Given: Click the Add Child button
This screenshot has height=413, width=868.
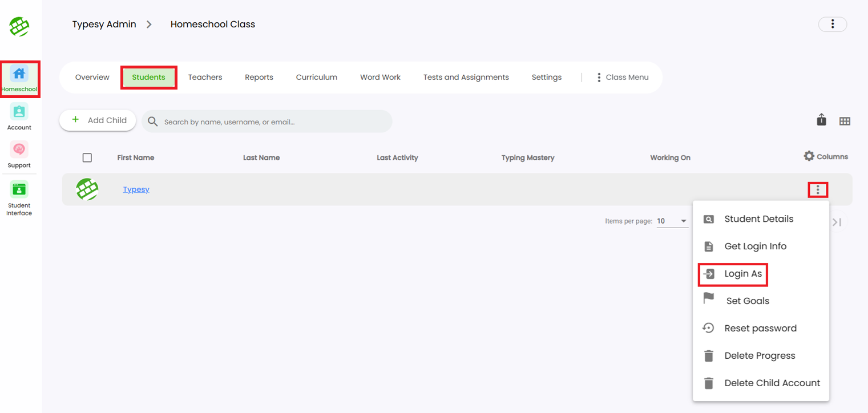Looking at the screenshot, I should [98, 120].
